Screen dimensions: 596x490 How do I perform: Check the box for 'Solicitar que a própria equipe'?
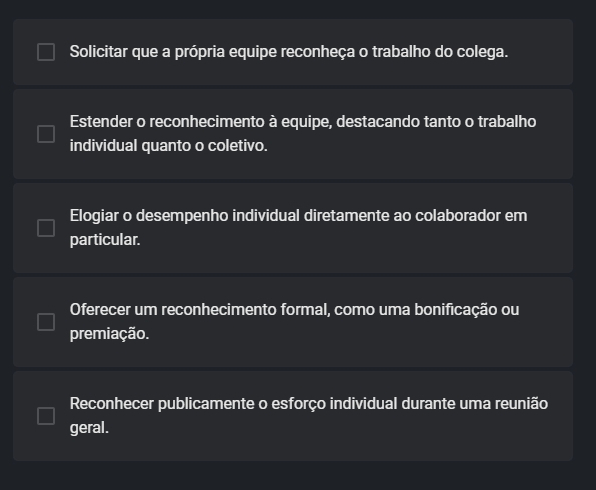click(46, 52)
